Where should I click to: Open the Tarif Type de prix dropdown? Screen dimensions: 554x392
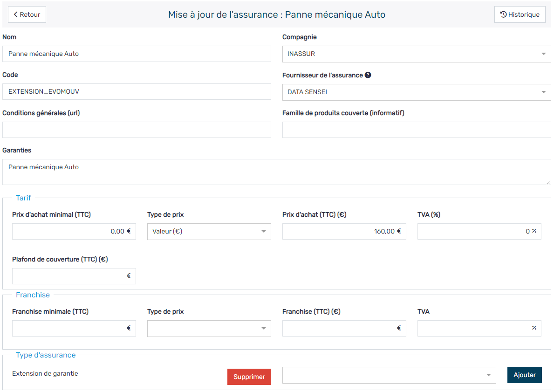tap(209, 232)
